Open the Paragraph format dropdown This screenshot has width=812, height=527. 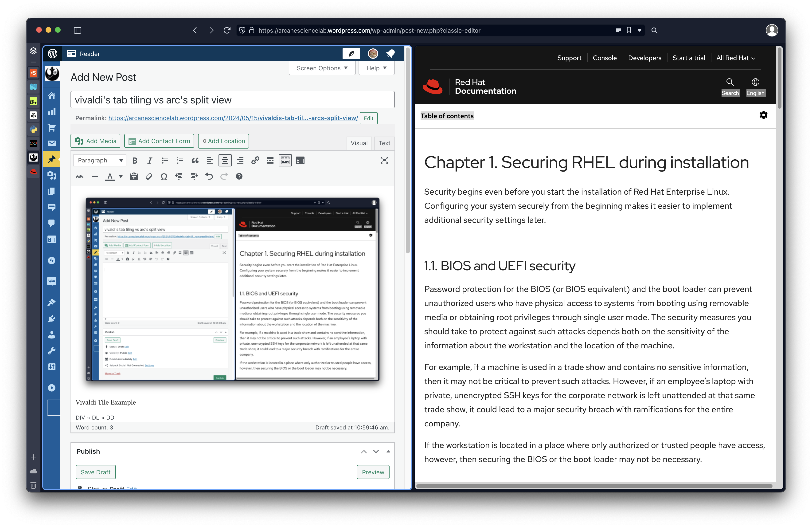100,160
